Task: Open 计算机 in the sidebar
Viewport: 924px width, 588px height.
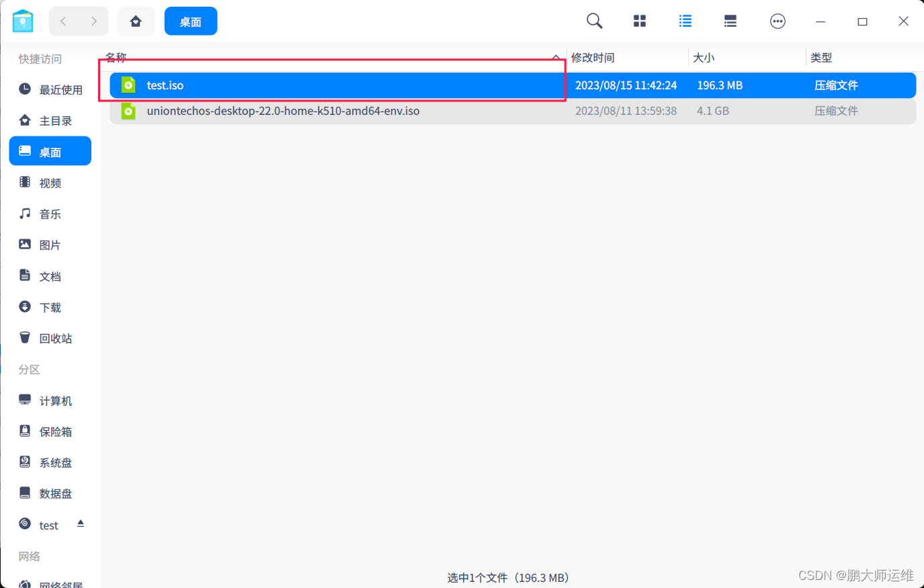Action: [50, 401]
